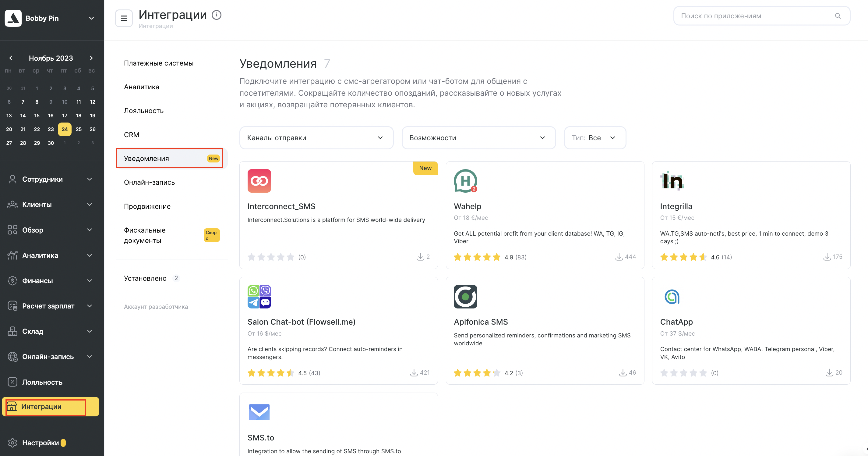
Task: Open Аккаунт разработчика link
Action: click(156, 307)
